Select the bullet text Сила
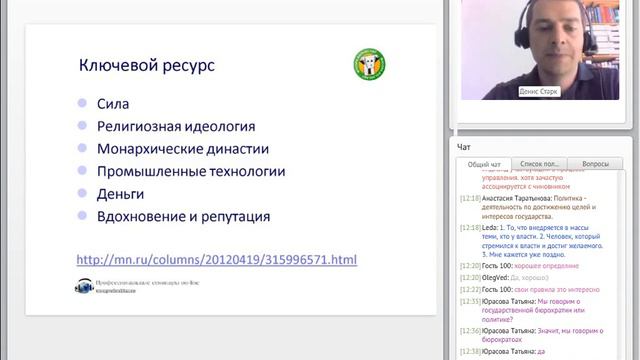Image resolution: width=640 pixels, height=360 pixels. click(113, 104)
